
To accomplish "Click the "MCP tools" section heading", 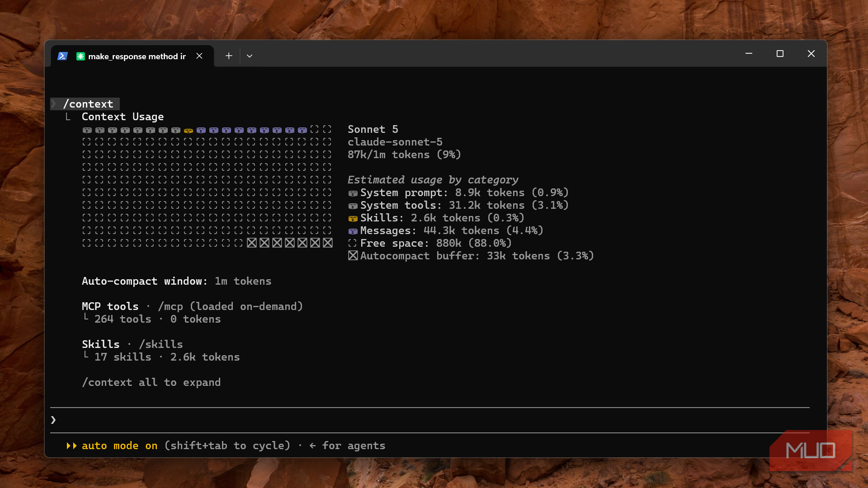I will [110, 306].
